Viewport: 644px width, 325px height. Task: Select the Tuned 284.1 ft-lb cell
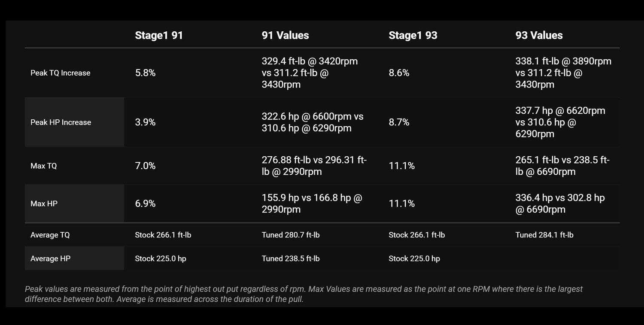[544, 235]
